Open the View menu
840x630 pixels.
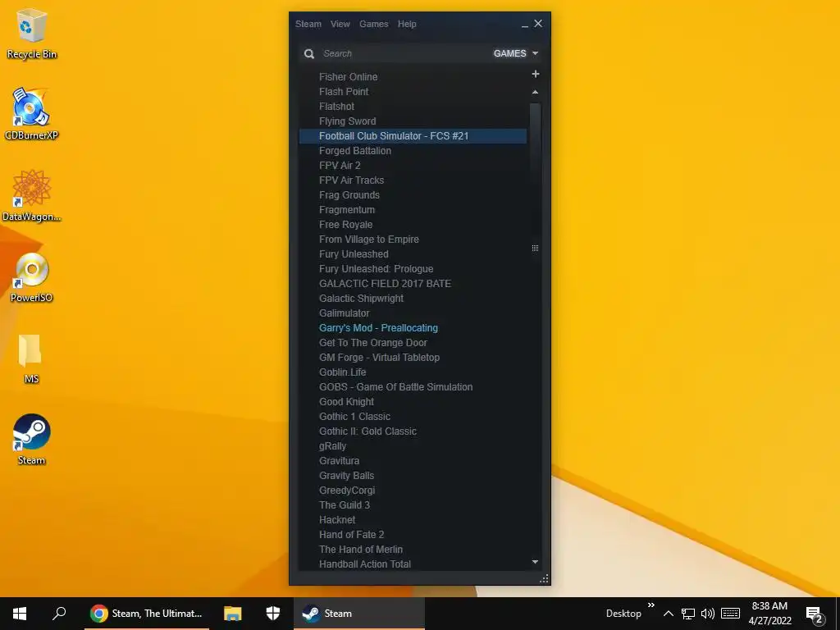tap(340, 24)
